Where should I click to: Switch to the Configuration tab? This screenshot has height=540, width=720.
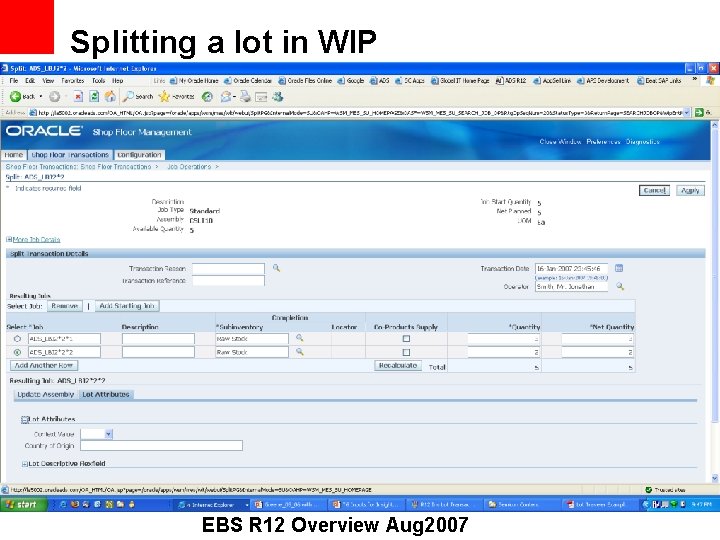tap(139, 155)
